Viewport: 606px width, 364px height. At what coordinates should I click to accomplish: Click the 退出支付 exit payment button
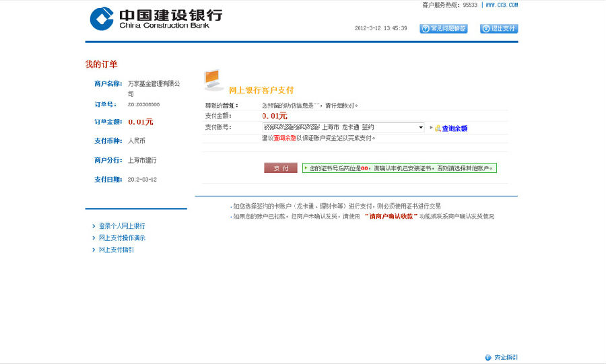pyautogui.click(x=499, y=28)
